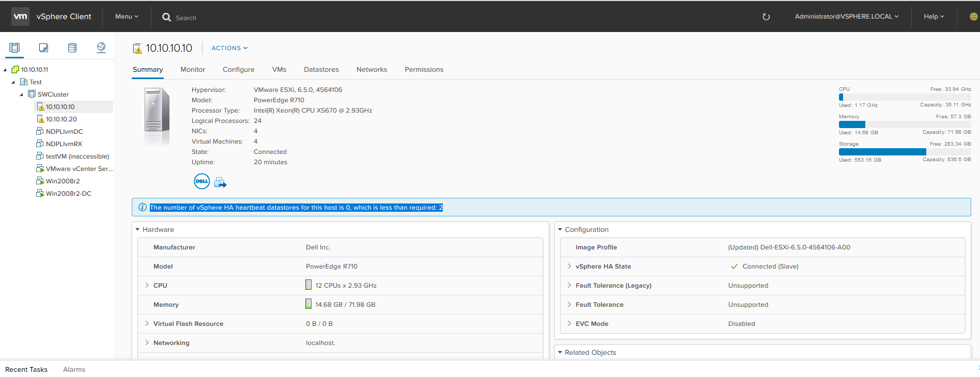Select testVM (inaccessible) in tree
Screen dimensions: 980x377
[77, 156]
